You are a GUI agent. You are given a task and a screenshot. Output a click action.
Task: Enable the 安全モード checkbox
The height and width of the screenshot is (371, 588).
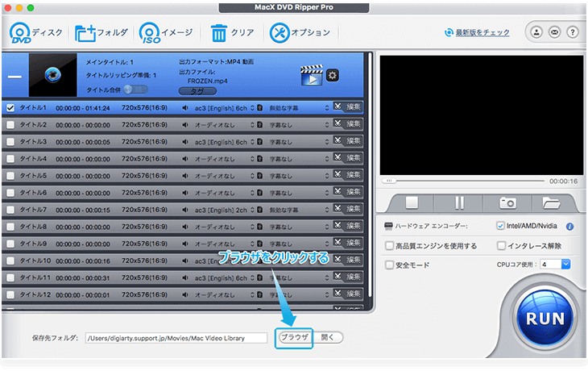click(x=391, y=265)
